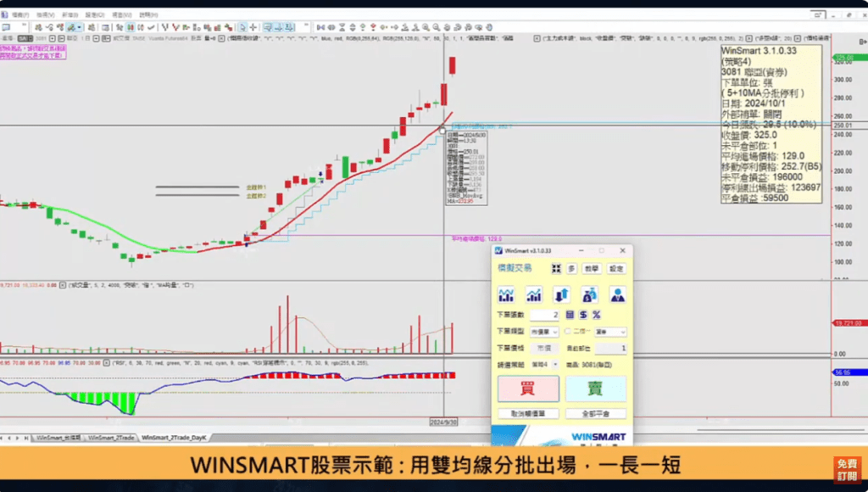Screen dimensions: 868x492
Task: Toggle the 多 long-direction button
Action: pos(572,268)
